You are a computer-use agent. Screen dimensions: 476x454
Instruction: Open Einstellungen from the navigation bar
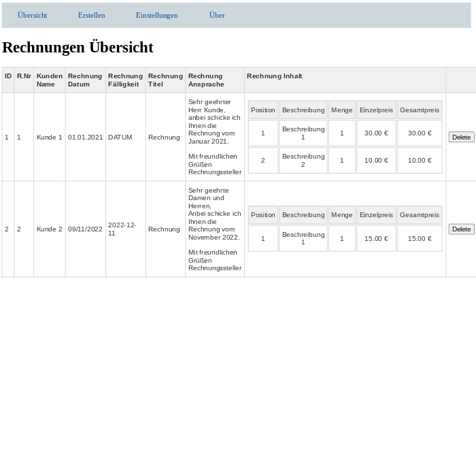tap(156, 15)
